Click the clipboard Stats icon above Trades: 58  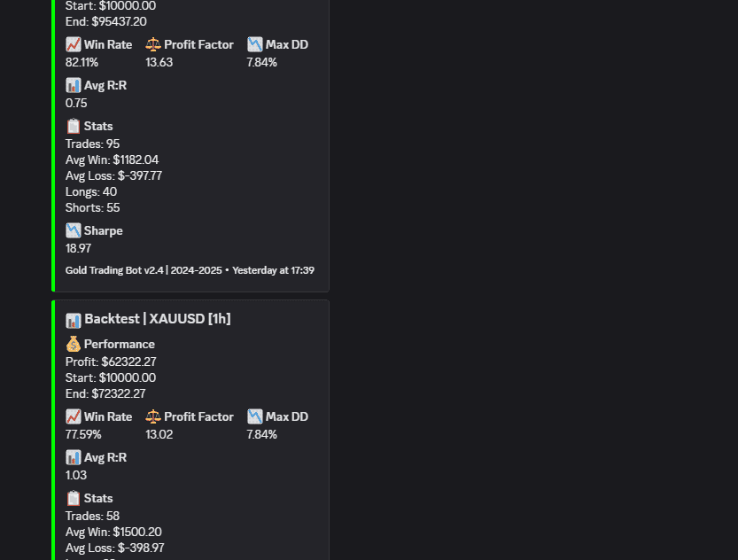73,498
